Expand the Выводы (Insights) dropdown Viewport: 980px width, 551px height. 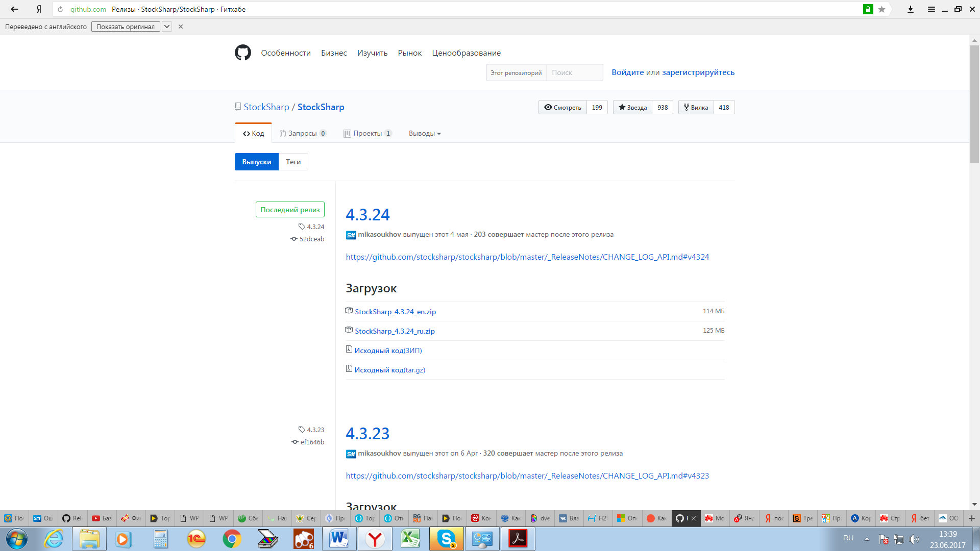(425, 133)
